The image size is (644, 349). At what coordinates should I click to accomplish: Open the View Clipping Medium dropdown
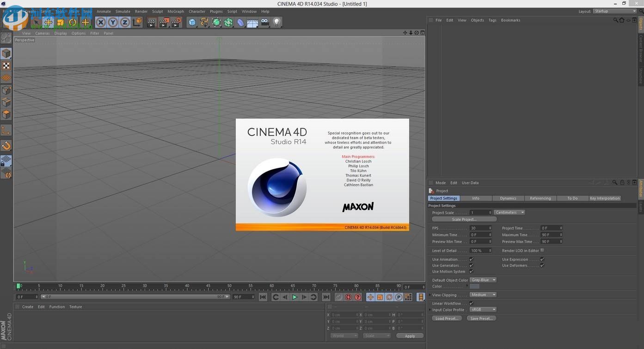tap(483, 295)
